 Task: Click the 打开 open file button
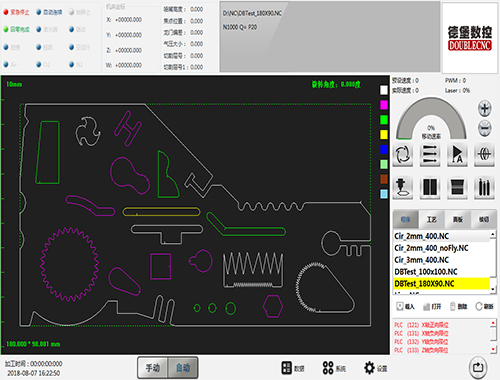click(x=432, y=306)
